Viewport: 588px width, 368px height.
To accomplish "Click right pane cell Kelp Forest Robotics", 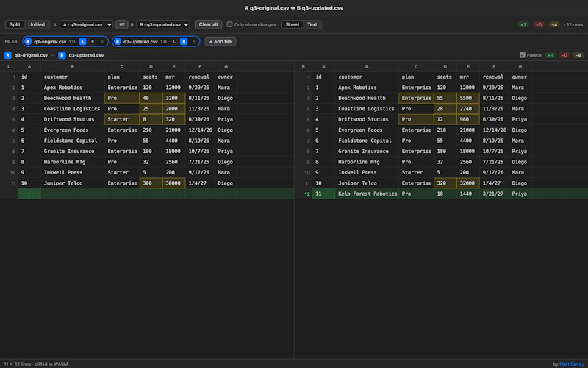I will [x=367, y=194].
